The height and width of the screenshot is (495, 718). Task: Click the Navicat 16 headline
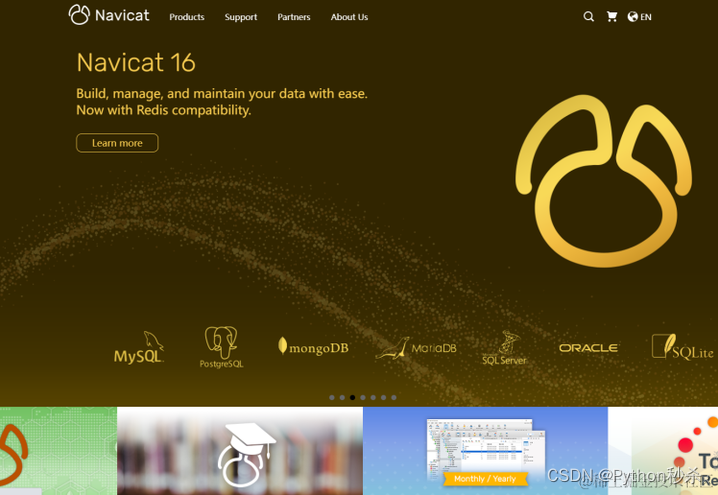136,62
